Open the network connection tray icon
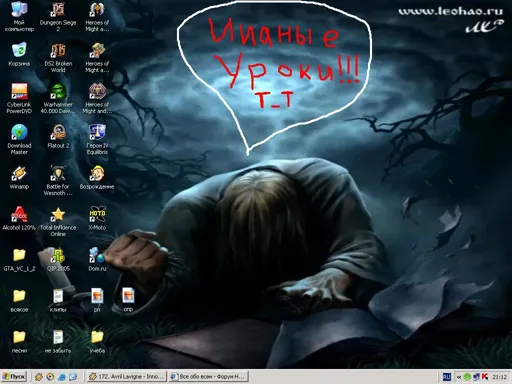 pos(476,377)
